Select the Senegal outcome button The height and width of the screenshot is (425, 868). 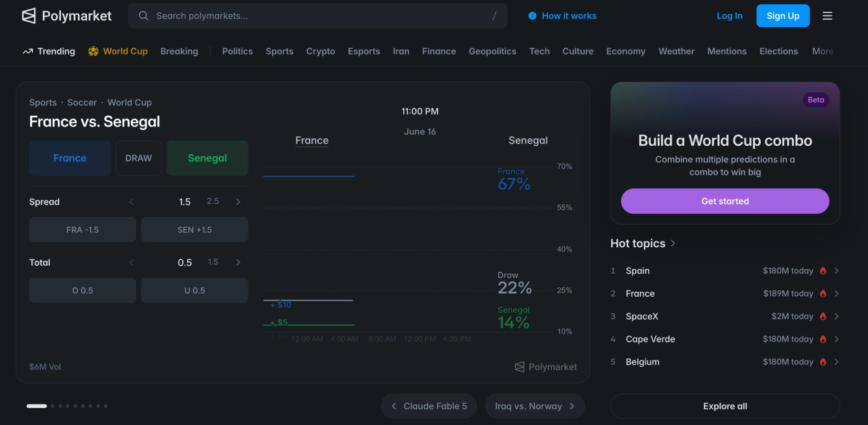tap(207, 158)
